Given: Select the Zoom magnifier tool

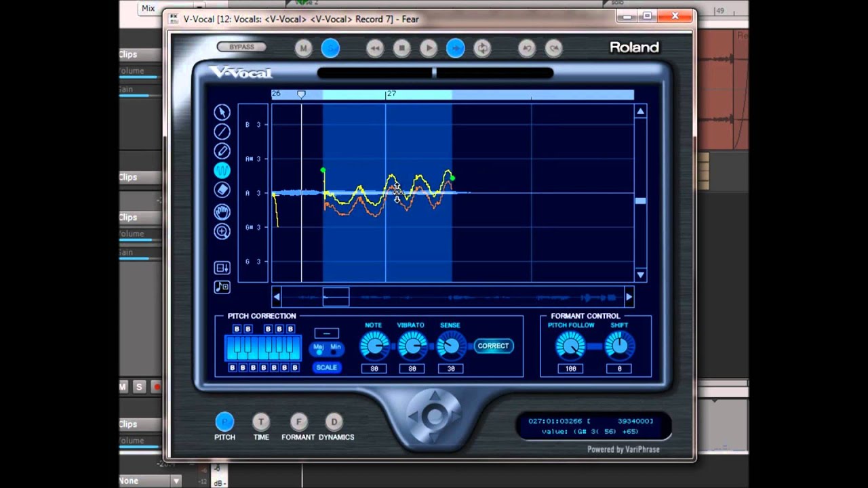Looking at the screenshot, I should 222,232.
